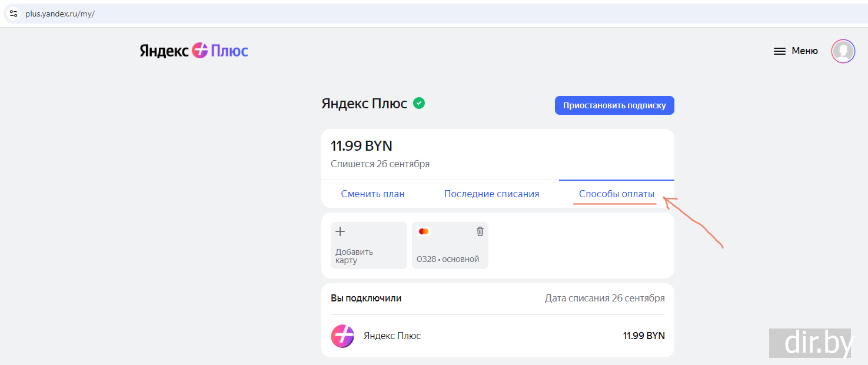
Task: Click the Добавить карту label
Action: 354,256
